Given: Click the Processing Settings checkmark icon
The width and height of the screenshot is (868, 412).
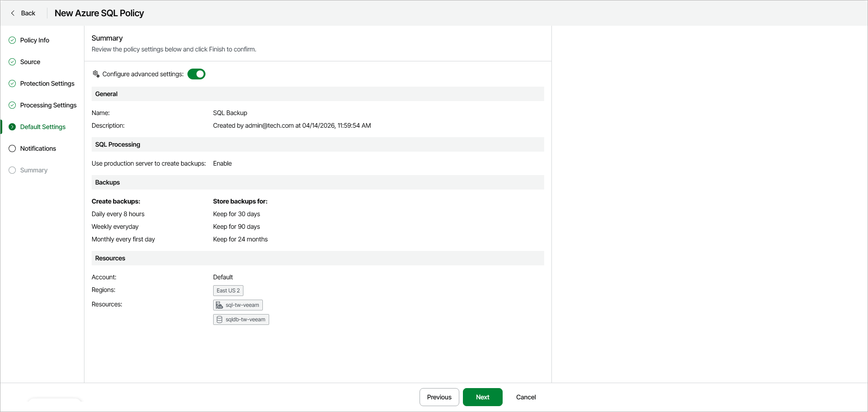Looking at the screenshot, I should [12, 105].
